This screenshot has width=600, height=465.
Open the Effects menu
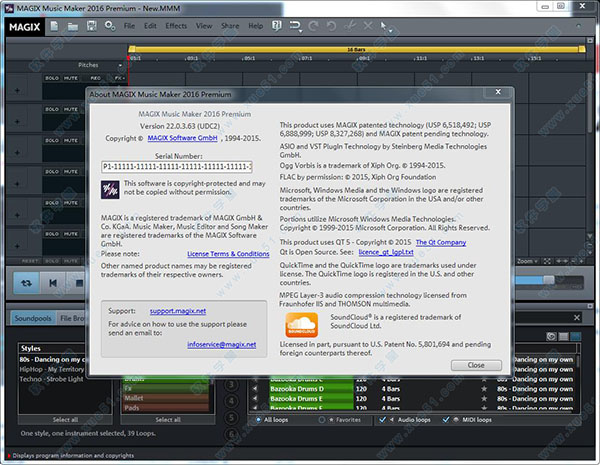click(x=176, y=26)
